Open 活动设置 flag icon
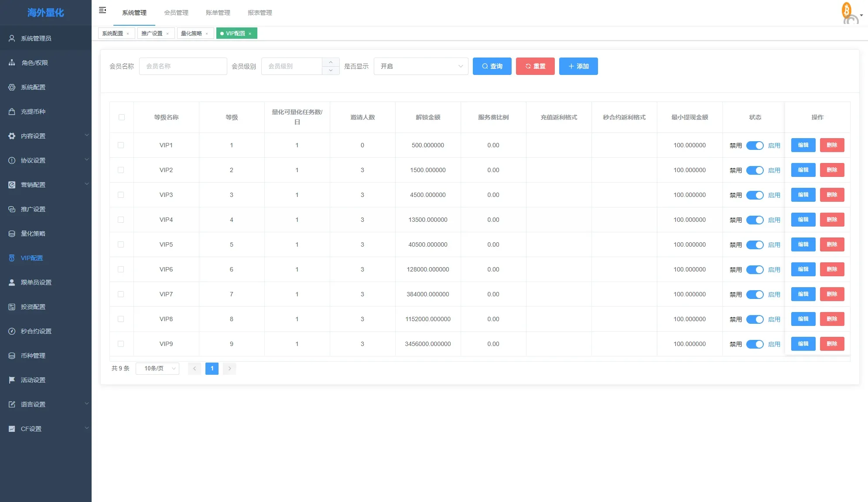Image resolution: width=868 pixels, height=502 pixels. pyautogui.click(x=12, y=380)
